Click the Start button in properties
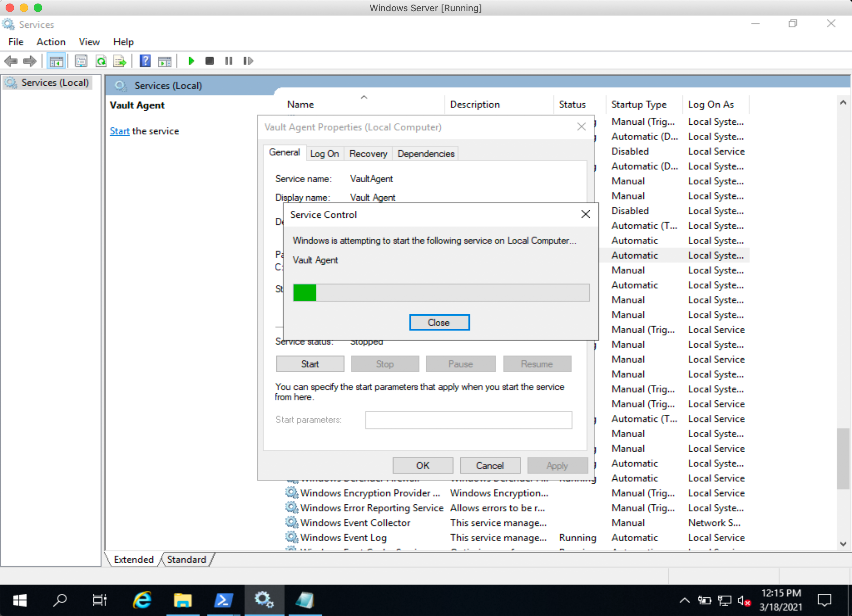 point(310,364)
